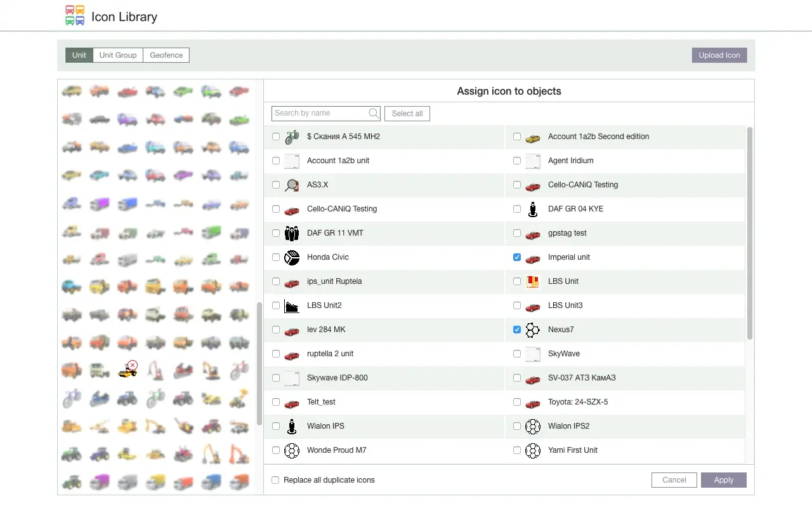Click the red car icon beside Toyota: 24-SZX-5
812x508 pixels.
[533, 403]
